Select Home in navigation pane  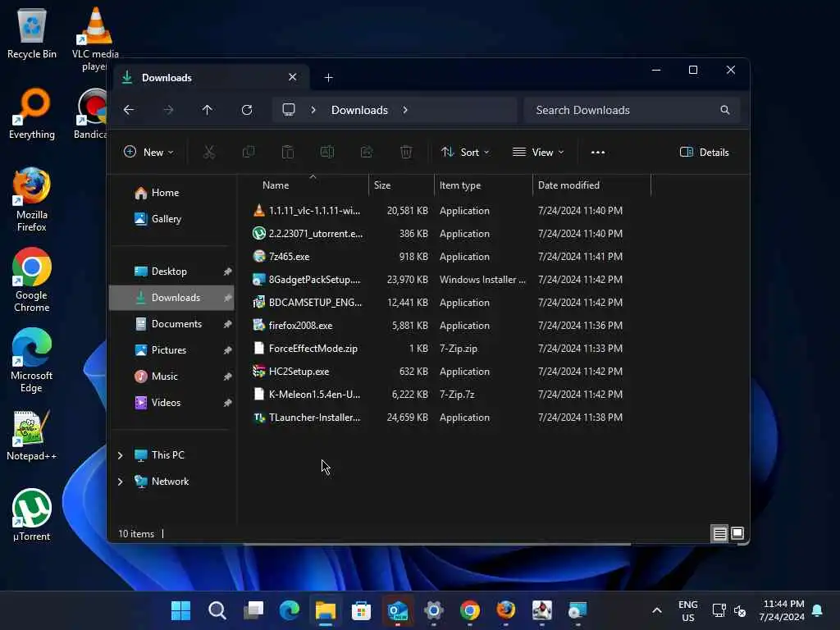click(x=171, y=193)
